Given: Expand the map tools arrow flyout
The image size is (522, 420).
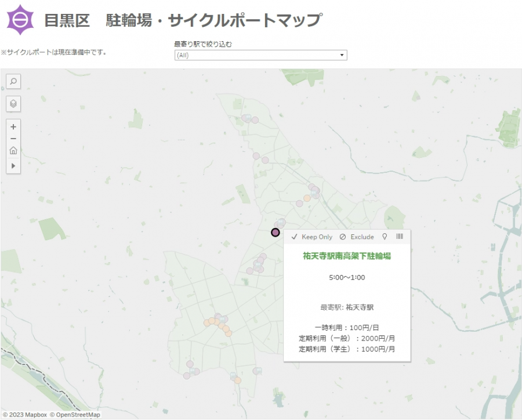Looking at the screenshot, I should click(x=13, y=165).
